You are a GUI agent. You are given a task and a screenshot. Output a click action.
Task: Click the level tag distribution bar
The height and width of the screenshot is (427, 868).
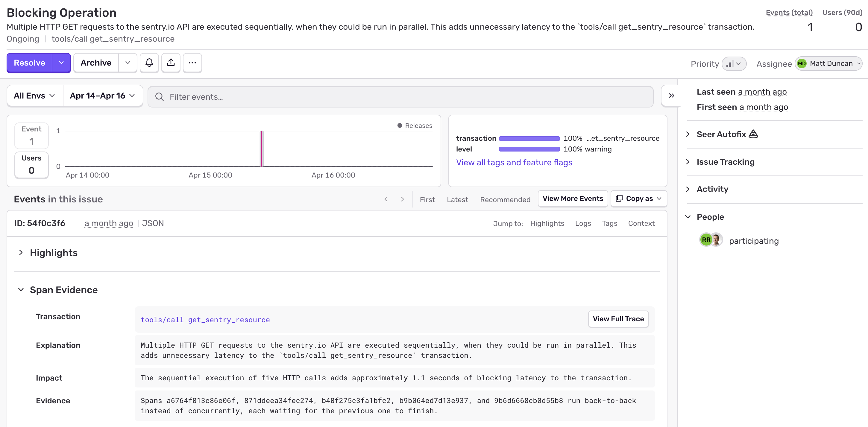529,149
